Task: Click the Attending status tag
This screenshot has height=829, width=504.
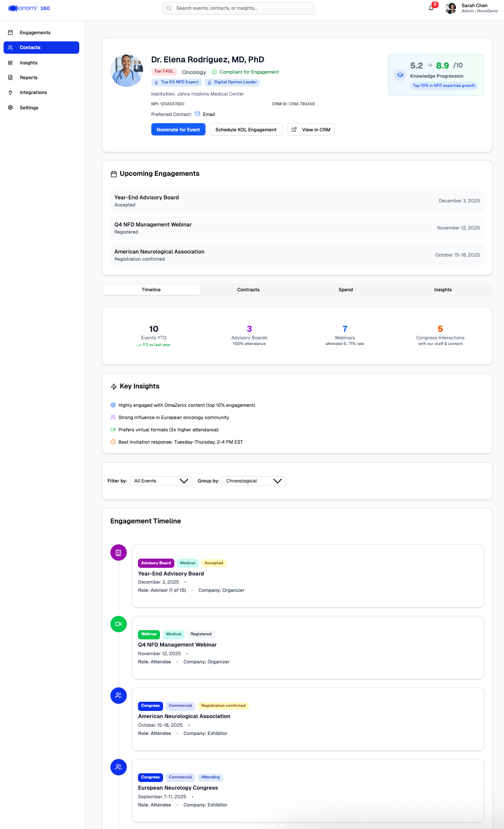Action: tap(210, 777)
